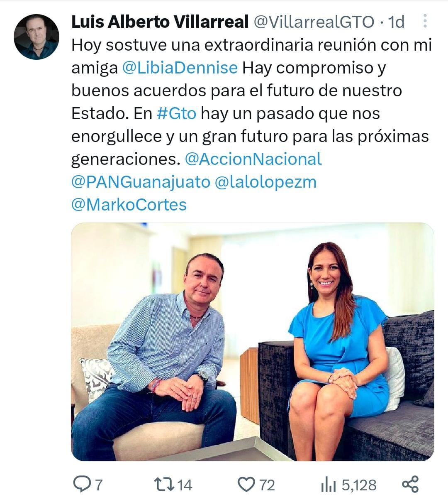The image size is (448, 502).
Task: Open the @VillarrealGTO handle
Action: [314, 22]
